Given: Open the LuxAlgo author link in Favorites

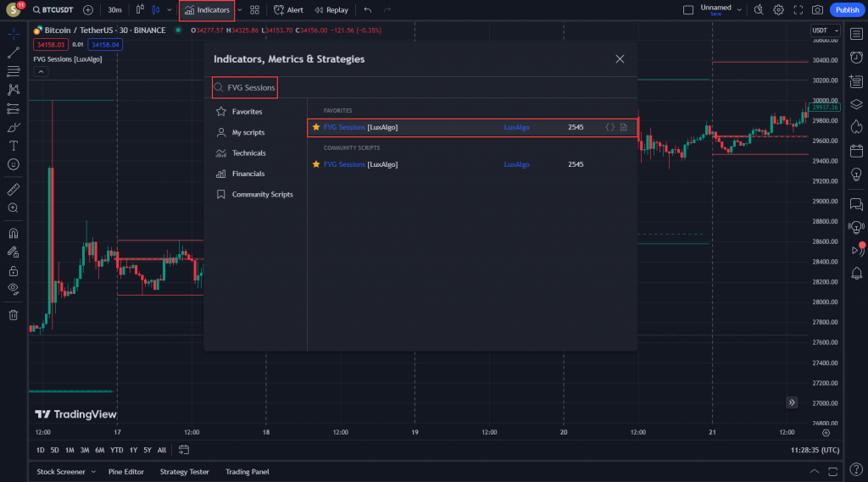Looking at the screenshot, I should tap(516, 127).
